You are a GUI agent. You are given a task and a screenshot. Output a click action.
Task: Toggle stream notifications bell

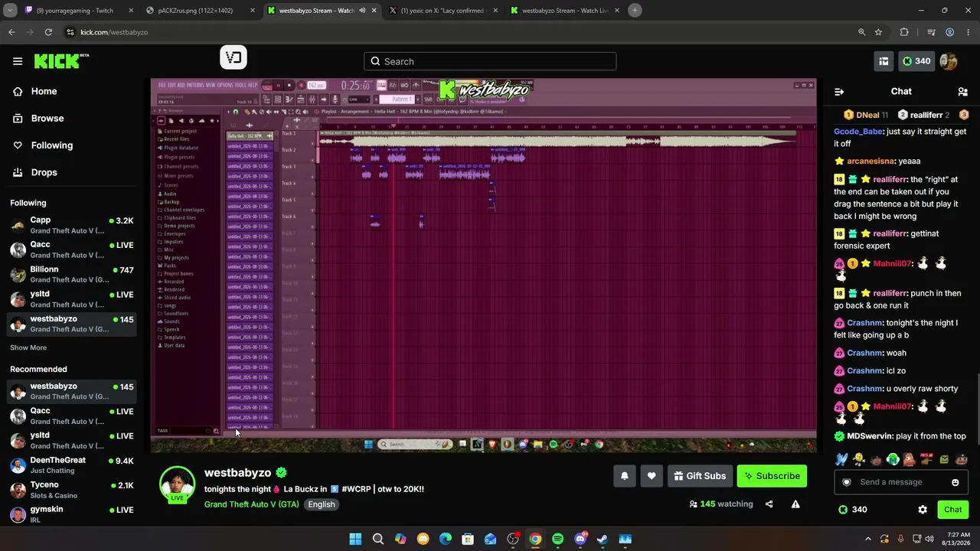(x=625, y=476)
